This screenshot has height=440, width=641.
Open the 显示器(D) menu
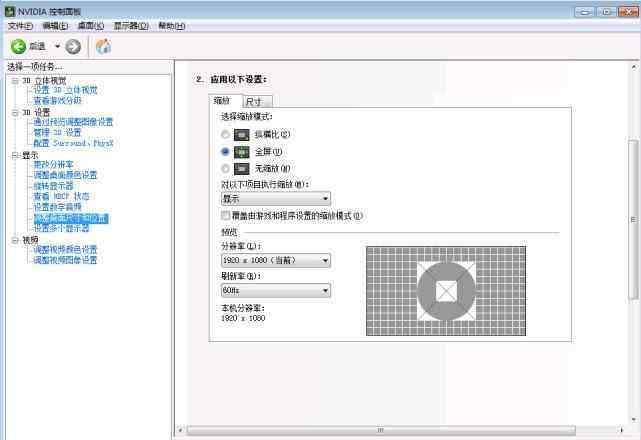pyautogui.click(x=131, y=26)
